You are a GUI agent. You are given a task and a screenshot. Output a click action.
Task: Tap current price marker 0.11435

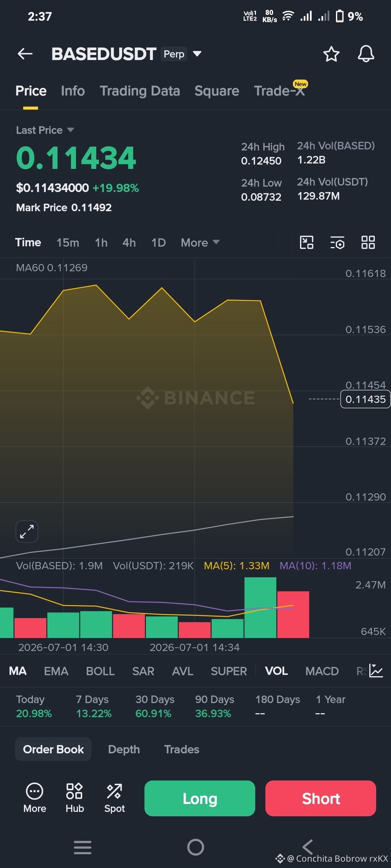(x=365, y=399)
